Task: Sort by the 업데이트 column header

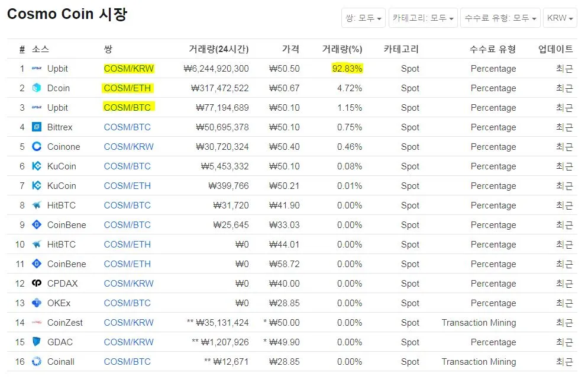Action: 555,49
